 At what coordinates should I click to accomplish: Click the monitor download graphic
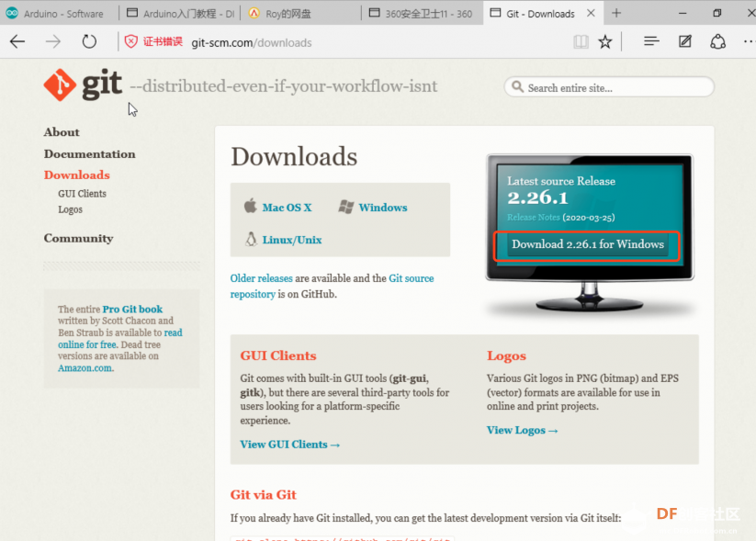click(x=590, y=233)
